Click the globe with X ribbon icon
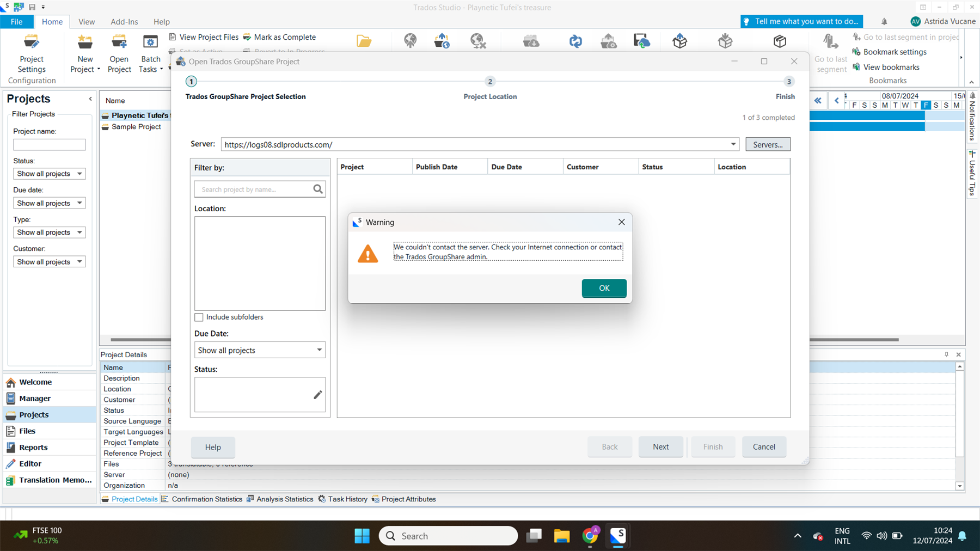Viewport: 980px width, 551px height. pyautogui.click(x=477, y=41)
